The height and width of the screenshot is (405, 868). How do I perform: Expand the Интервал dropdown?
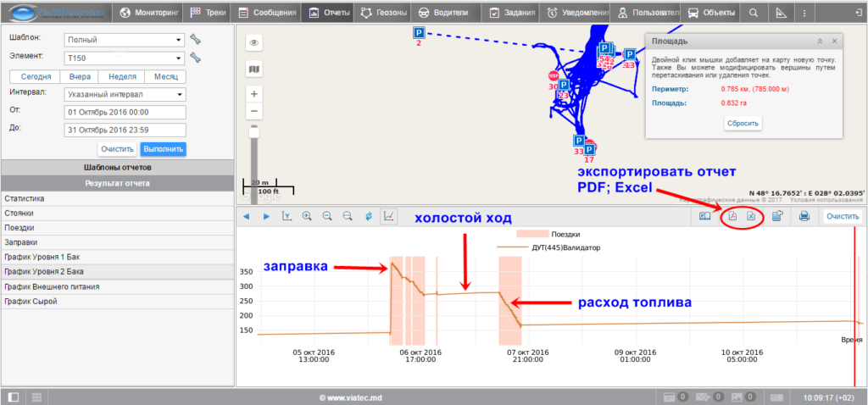[125, 94]
